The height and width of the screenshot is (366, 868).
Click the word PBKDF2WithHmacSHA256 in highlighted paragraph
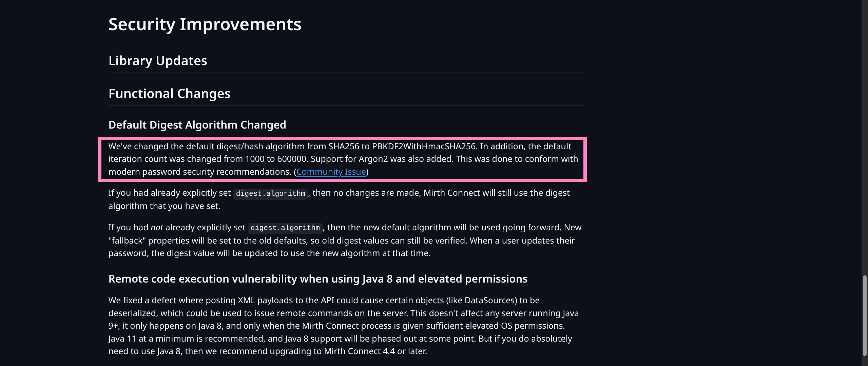(x=424, y=147)
